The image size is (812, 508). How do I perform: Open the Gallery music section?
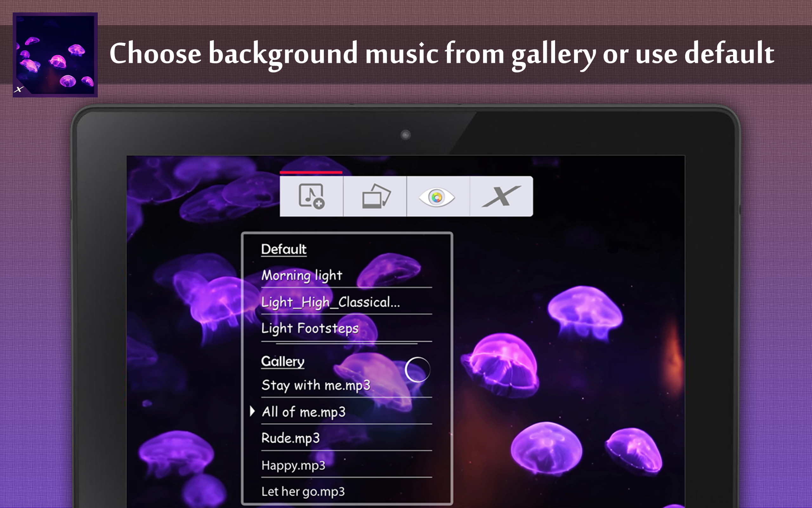tap(283, 362)
